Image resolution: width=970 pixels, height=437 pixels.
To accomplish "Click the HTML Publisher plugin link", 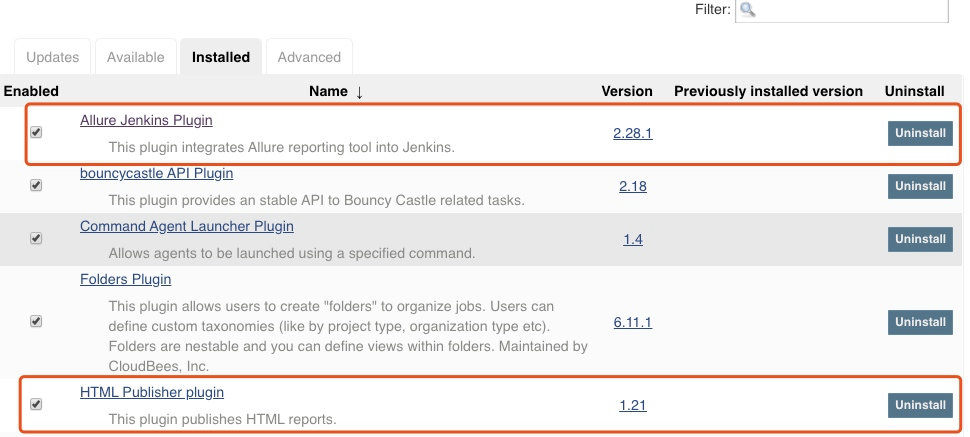I will [152, 392].
